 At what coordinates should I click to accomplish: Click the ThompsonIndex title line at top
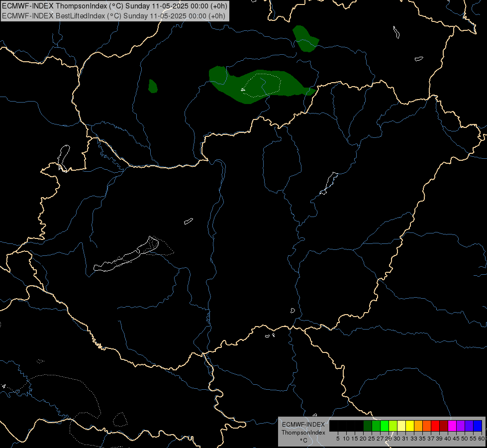tap(114, 6)
